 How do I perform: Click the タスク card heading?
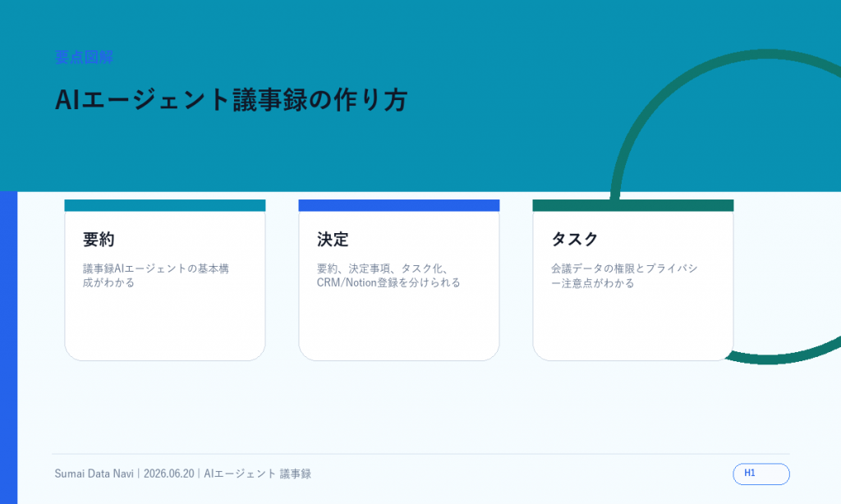[574, 239]
